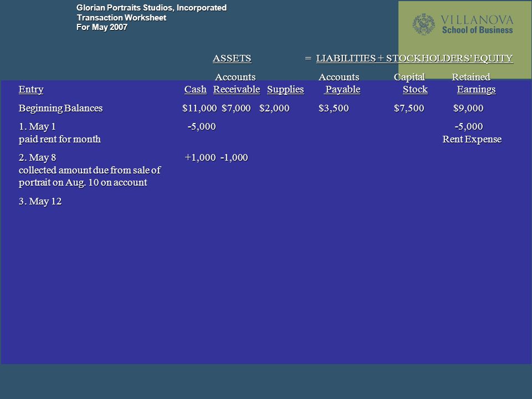This screenshot has width=532, height=399.
Task: Click the $3,500 accounts payable balance
Action: tap(334, 108)
